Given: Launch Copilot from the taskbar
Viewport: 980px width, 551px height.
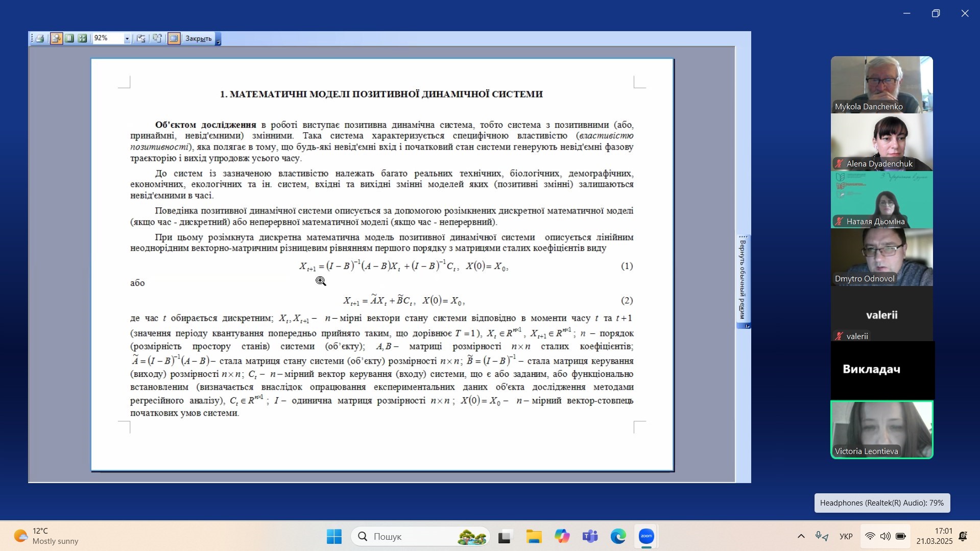Looking at the screenshot, I should (562, 536).
